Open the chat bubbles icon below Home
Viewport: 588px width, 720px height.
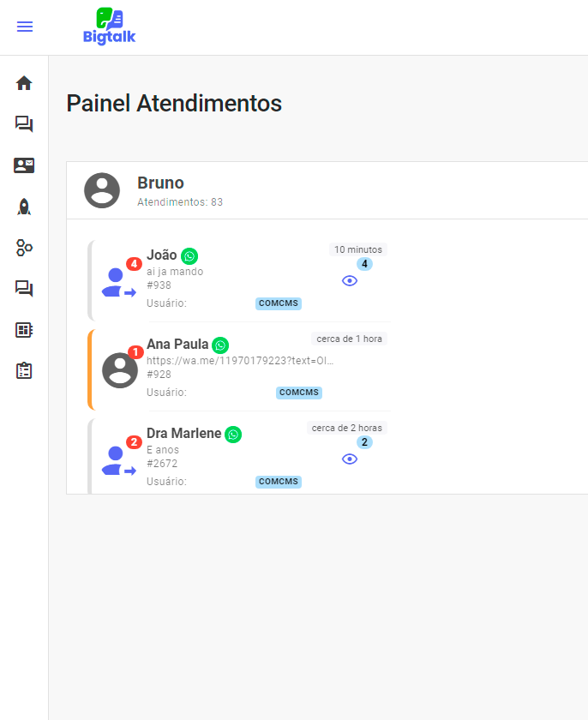point(24,124)
